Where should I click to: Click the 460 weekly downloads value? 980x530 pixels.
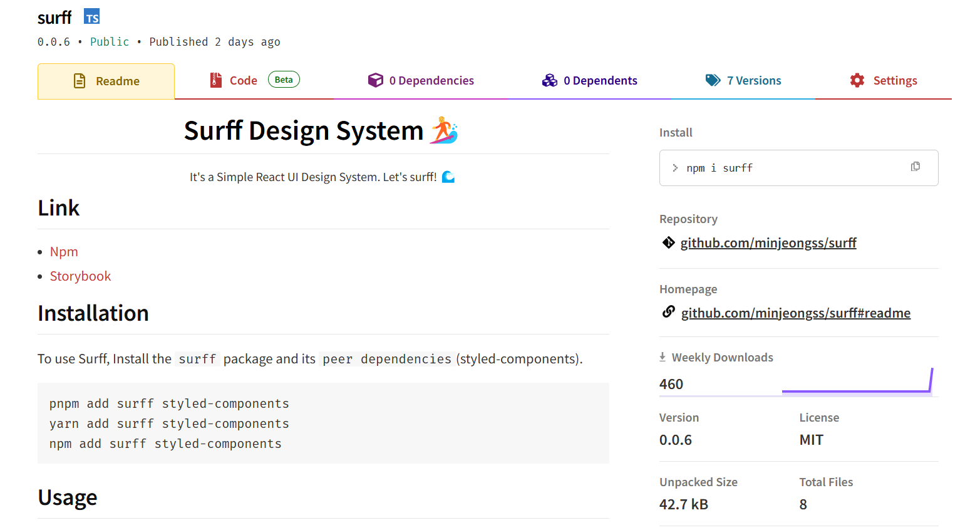[x=671, y=384]
